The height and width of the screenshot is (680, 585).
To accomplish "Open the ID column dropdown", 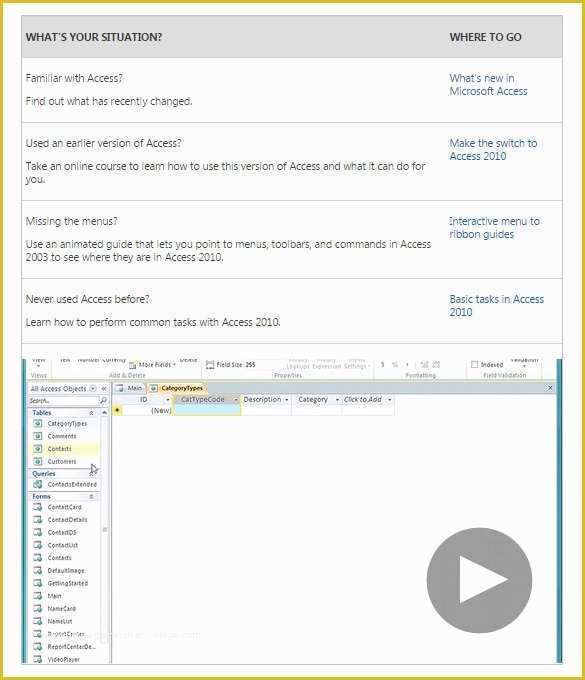I will [168, 400].
